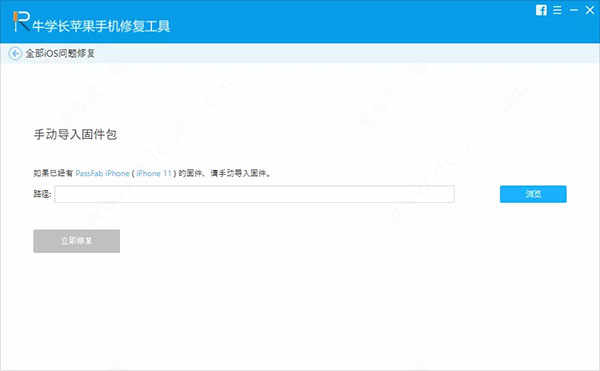The width and height of the screenshot is (600, 371).
Task: Go back using the circled arrow icon
Action: click(x=15, y=54)
